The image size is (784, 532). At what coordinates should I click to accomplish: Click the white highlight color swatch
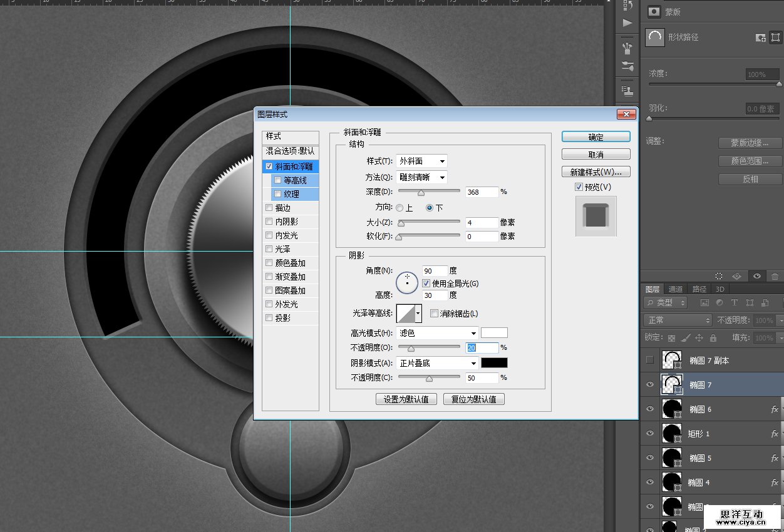494,333
